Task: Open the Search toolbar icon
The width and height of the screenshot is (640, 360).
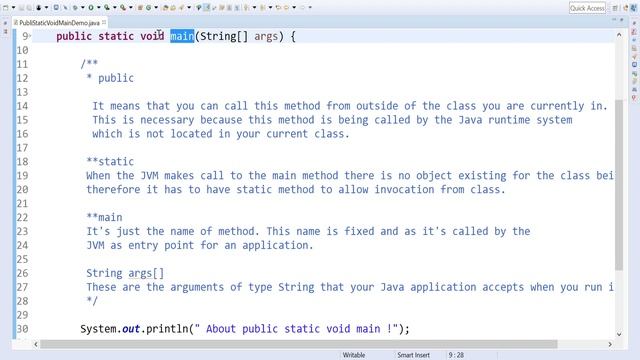Action: coord(181,8)
